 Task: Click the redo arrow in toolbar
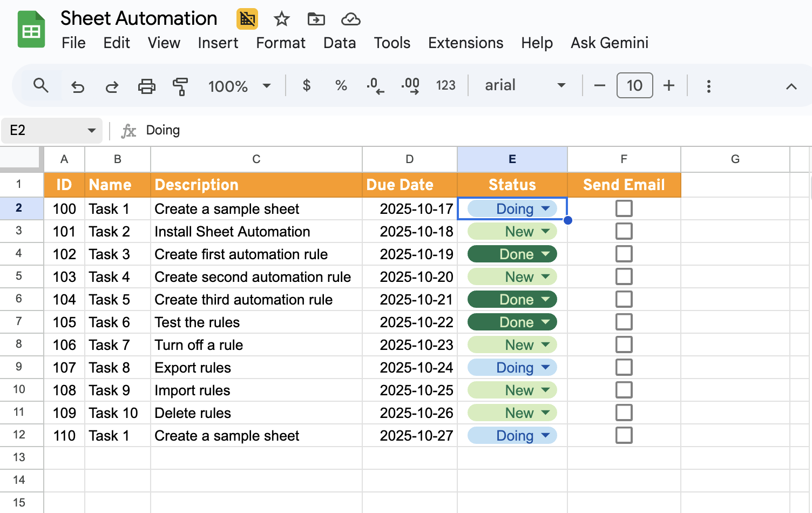tap(112, 86)
